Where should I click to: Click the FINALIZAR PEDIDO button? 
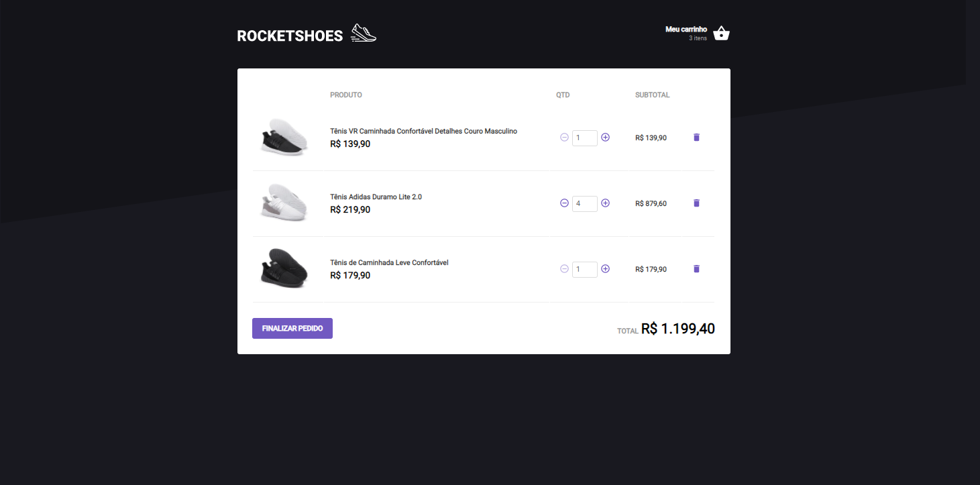(292, 328)
